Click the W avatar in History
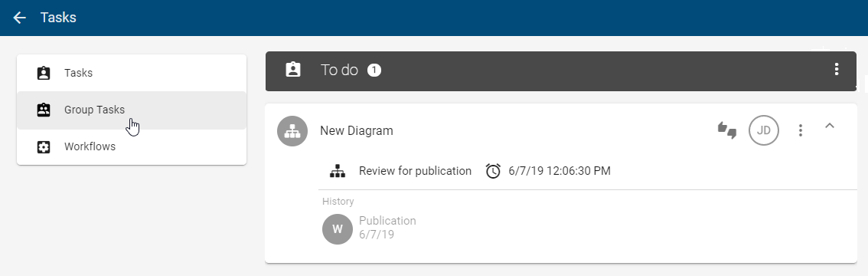Image resolution: width=868 pixels, height=276 pixels. coord(338,229)
